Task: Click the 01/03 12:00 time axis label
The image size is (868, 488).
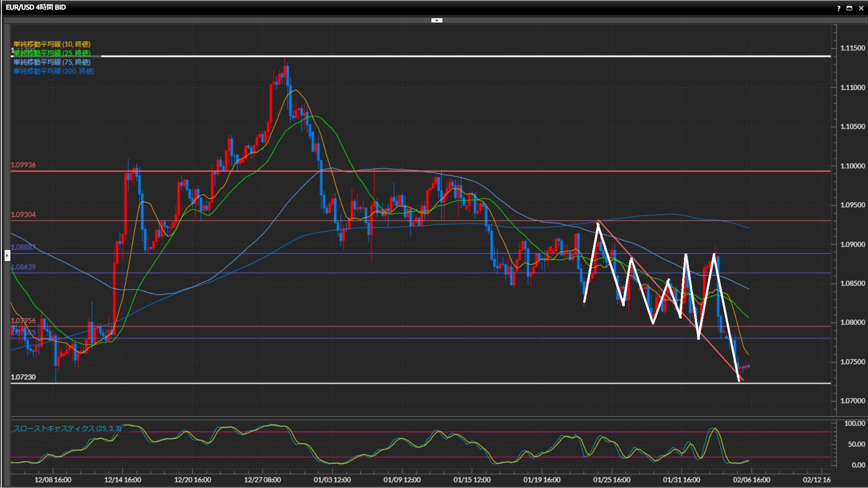Action: coord(332,480)
